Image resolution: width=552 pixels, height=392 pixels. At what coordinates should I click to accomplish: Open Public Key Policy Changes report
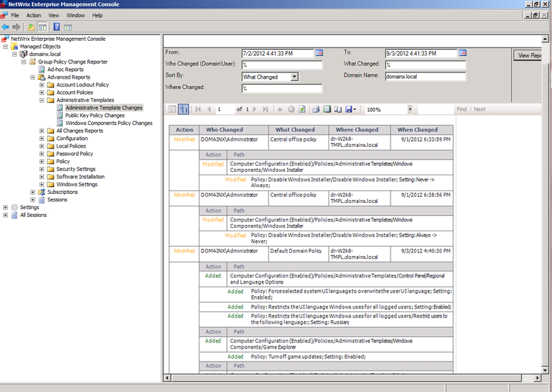coord(95,115)
